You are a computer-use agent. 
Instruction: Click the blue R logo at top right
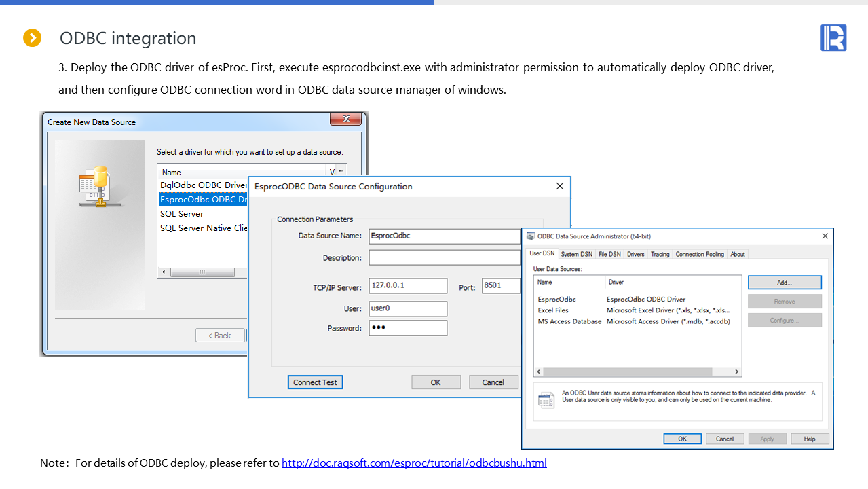coord(833,38)
